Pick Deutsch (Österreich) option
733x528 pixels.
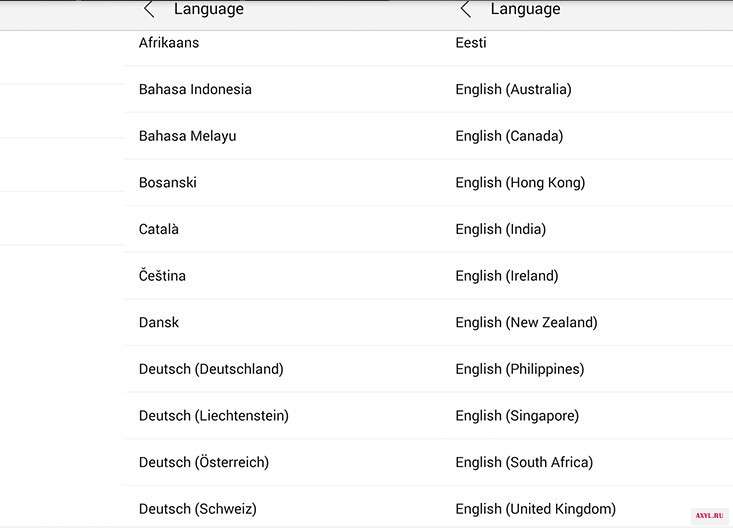204,462
